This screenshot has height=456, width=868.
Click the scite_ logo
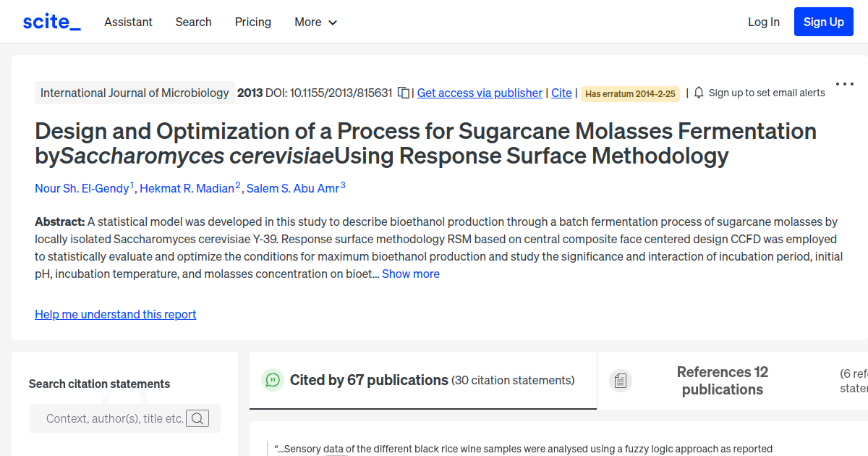(51, 21)
